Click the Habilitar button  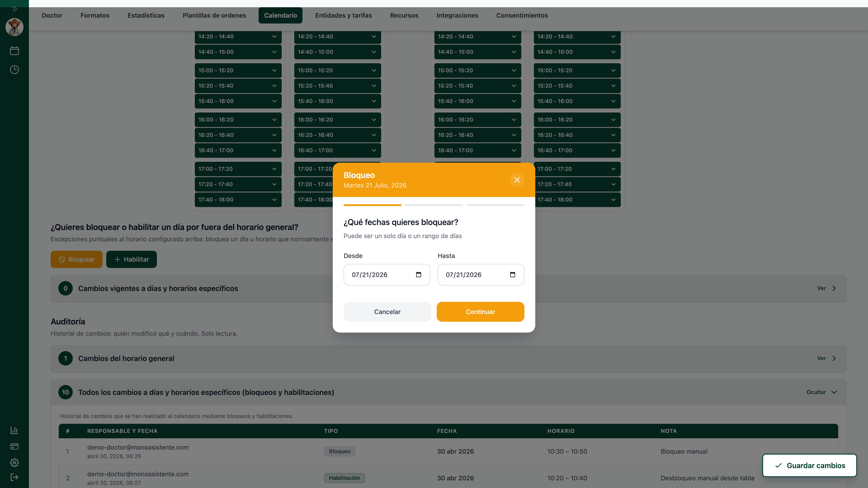(x=131, y=259)
